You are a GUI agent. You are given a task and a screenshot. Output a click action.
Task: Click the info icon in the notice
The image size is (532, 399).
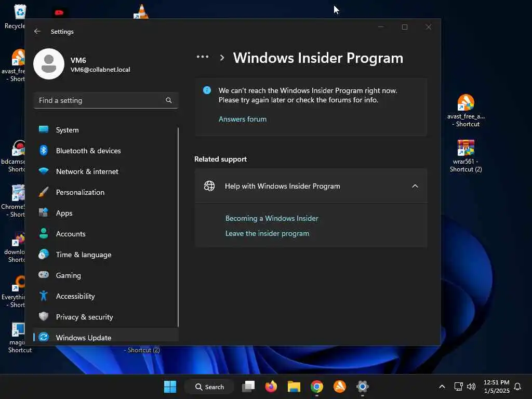coord(207,90)
